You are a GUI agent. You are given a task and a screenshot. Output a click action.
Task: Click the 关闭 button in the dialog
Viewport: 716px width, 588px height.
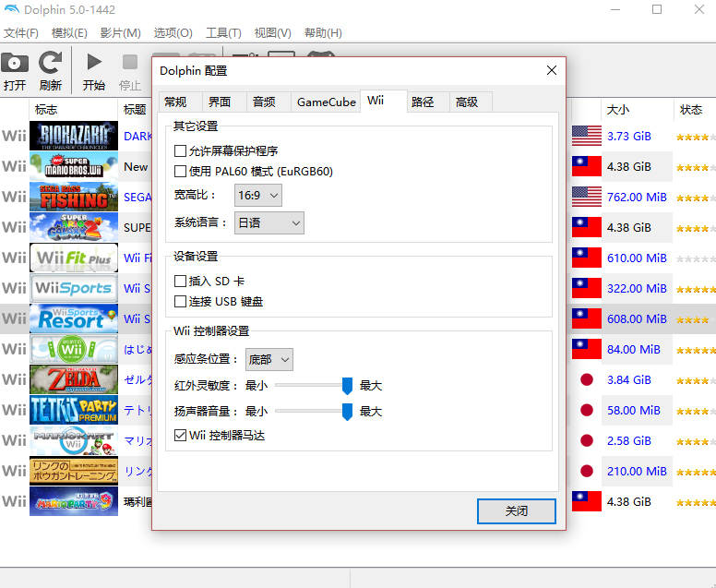(x=517, y=510)
